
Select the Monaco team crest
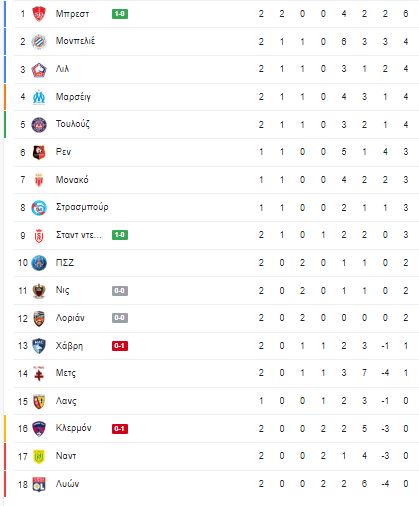click(39, 180)
